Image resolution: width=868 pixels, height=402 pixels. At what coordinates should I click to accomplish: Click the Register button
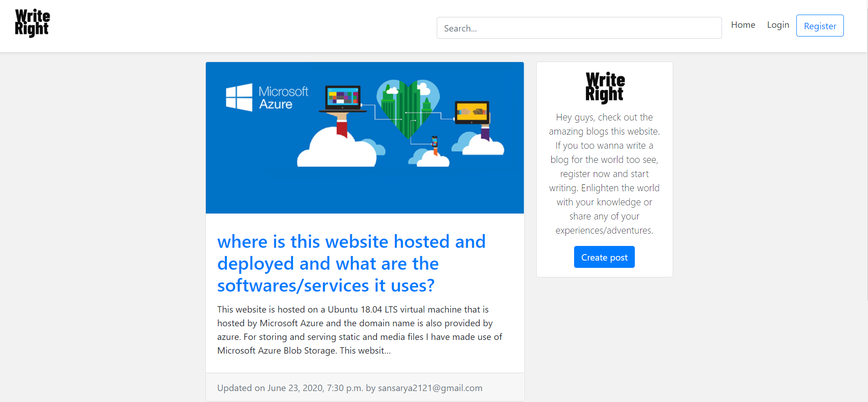point(820,26)
